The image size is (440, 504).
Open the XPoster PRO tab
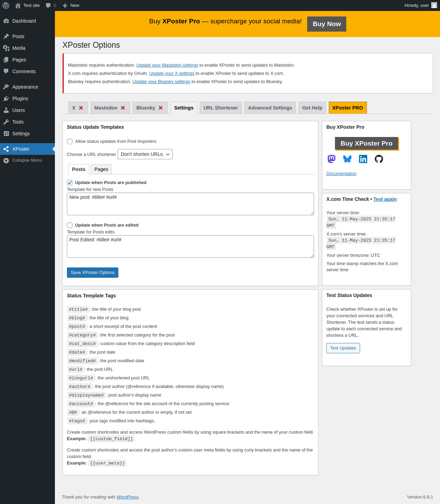(348, 108)
